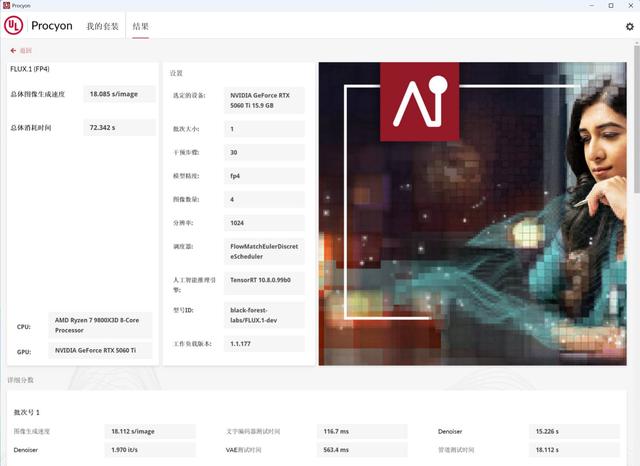Minimize the Procyon window

592,5
